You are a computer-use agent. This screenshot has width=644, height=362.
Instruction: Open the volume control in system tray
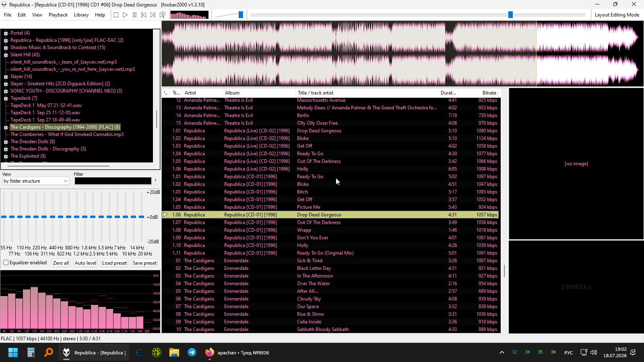pos(594,353)
